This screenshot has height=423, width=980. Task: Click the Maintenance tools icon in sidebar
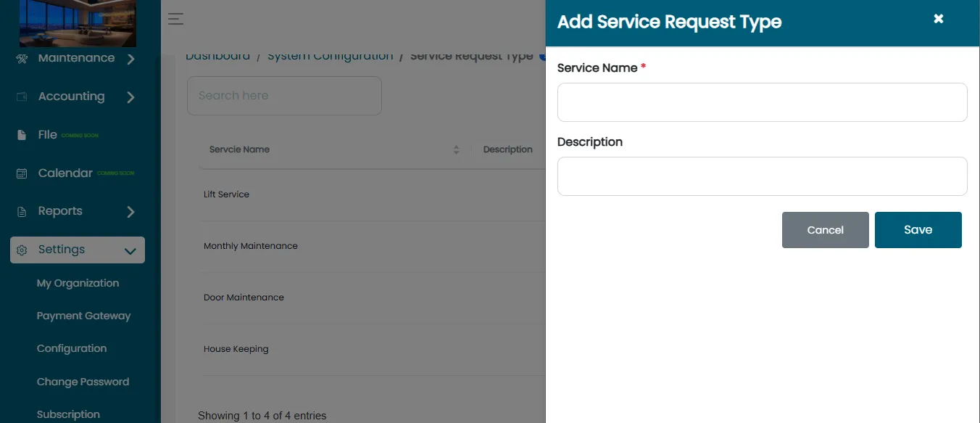22,59
